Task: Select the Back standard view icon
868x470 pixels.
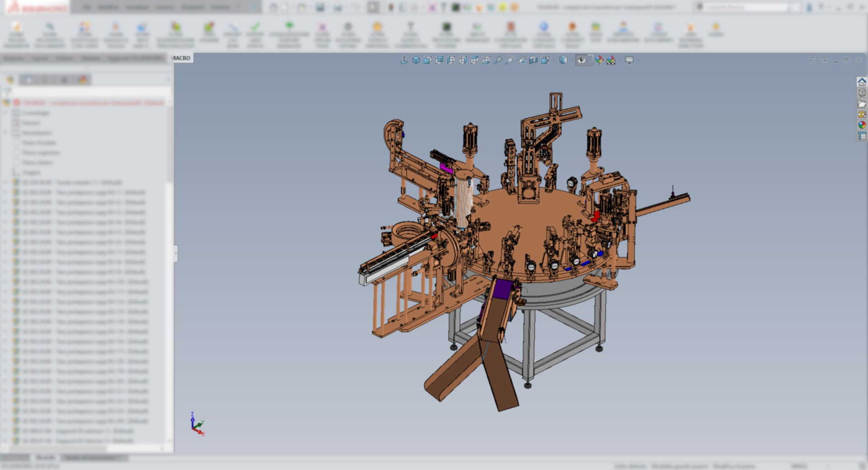Action: (x=439, y=60)
